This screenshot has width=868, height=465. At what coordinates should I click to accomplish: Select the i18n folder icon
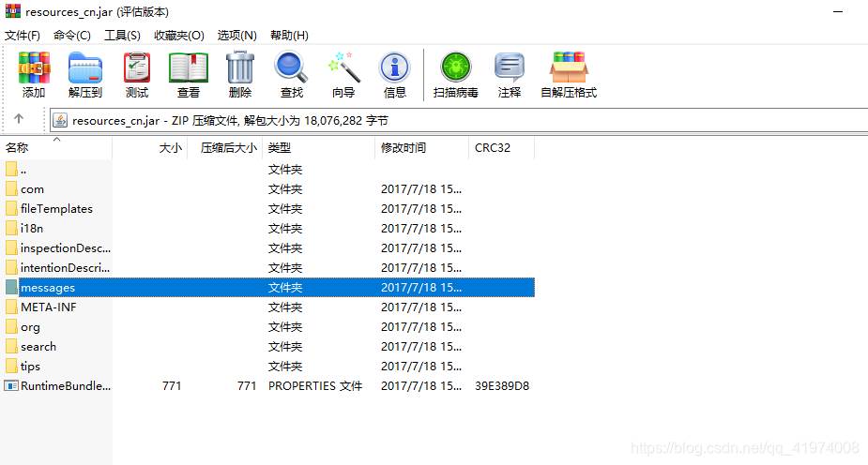(11, 229)
